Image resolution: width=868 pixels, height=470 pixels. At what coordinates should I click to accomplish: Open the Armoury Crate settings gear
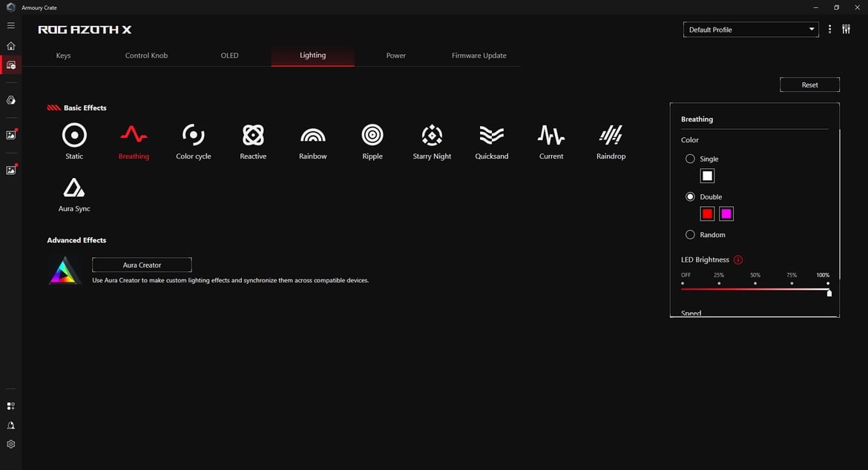[10, 444]
